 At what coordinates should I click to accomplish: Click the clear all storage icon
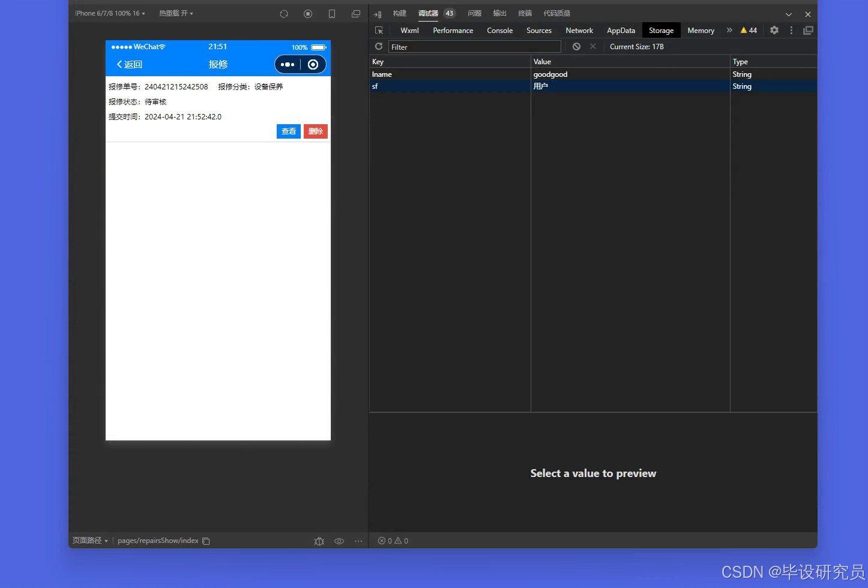point(576,46)
